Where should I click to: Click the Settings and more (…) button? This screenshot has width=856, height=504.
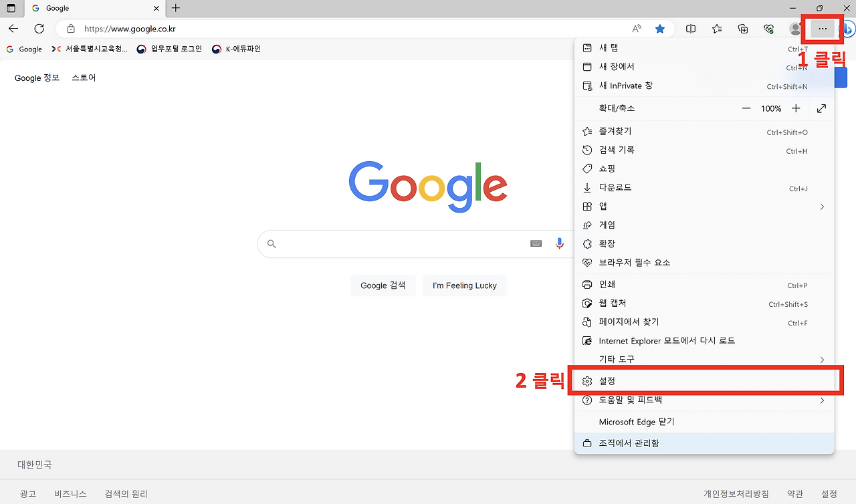pos(823,29)
